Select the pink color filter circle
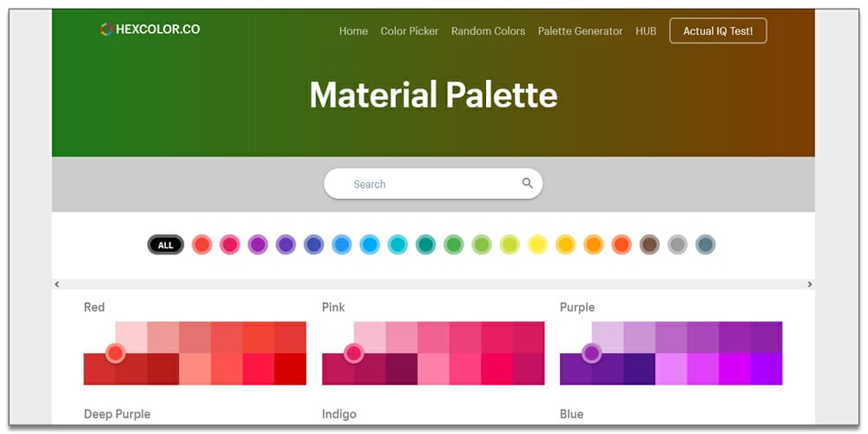 [230, 245]
